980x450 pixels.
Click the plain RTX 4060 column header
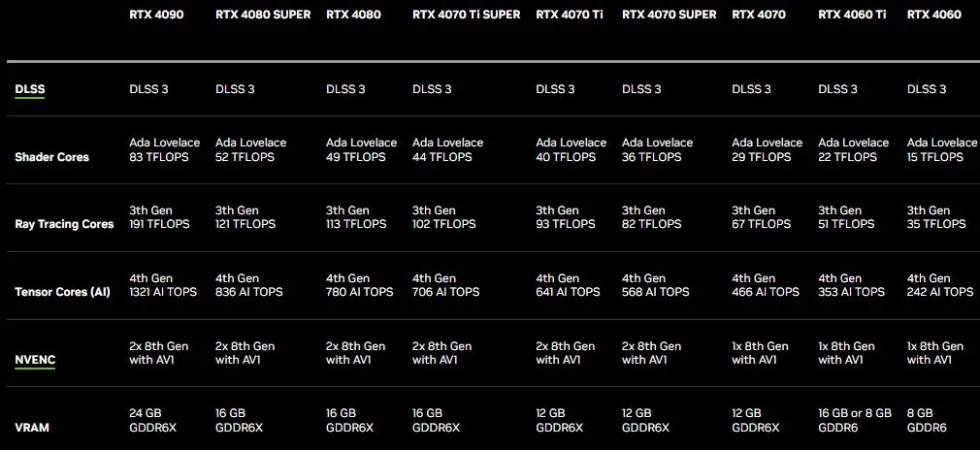[x=934, y=15]
